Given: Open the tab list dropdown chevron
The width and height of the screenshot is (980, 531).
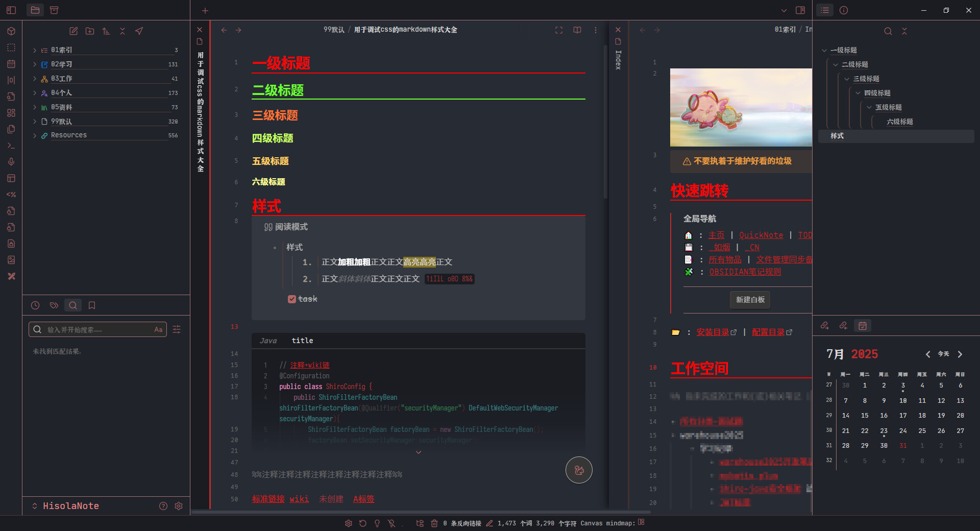Looking at the screenshot, I should pyautogui.click(x=784, y=11).
